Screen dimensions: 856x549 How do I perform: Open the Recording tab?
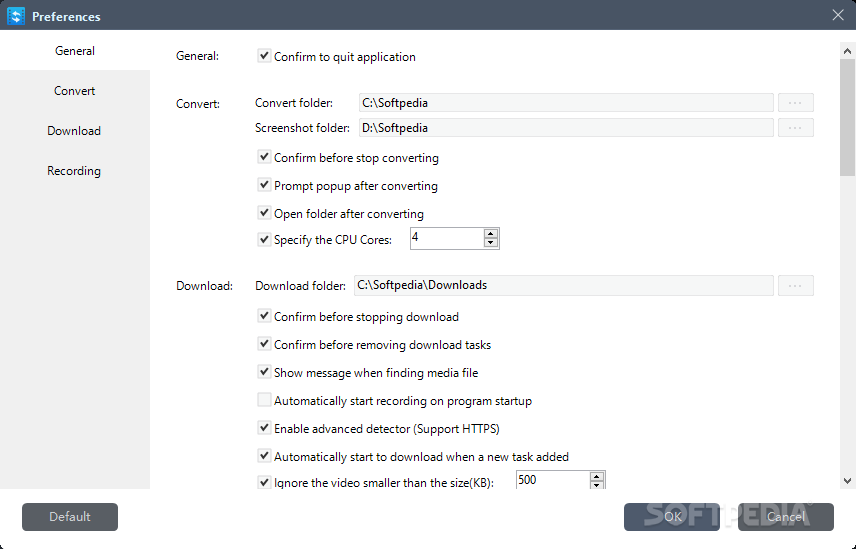click(75, 171)
